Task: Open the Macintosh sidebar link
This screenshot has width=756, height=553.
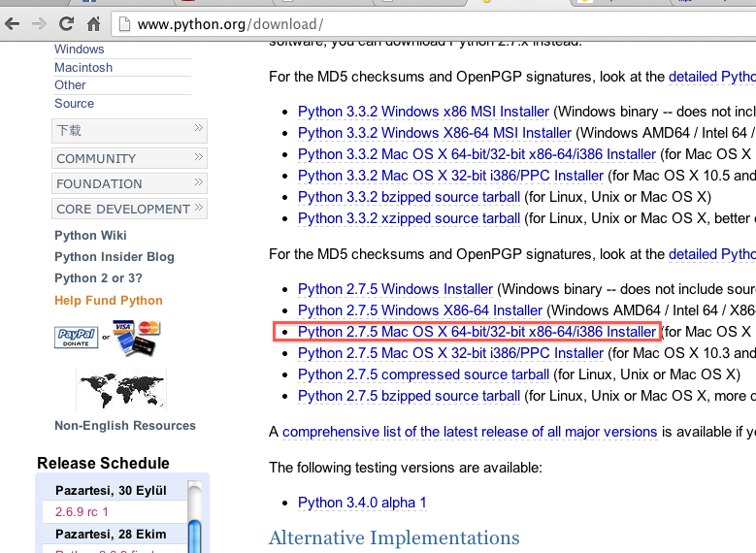Action: pos(83,68)
